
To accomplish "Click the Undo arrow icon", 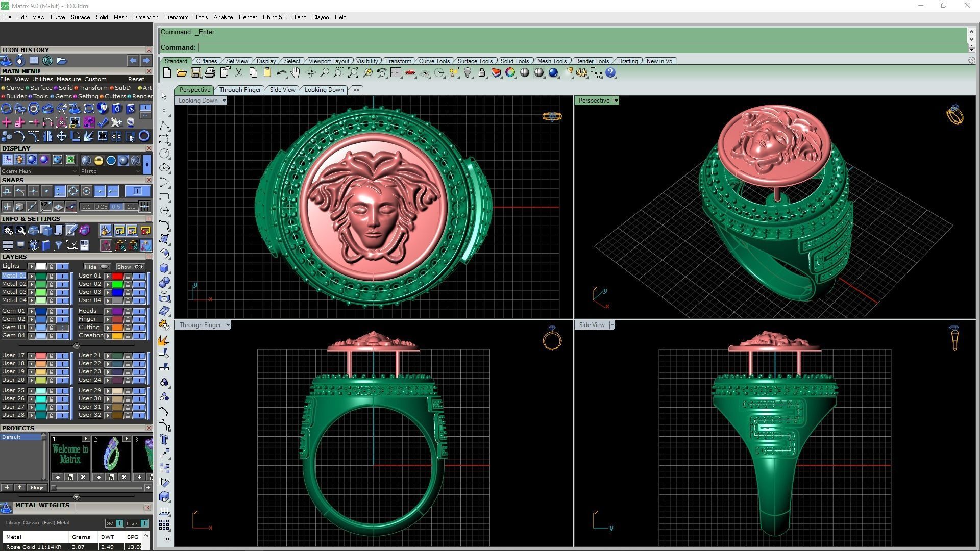I will point(281,73).
